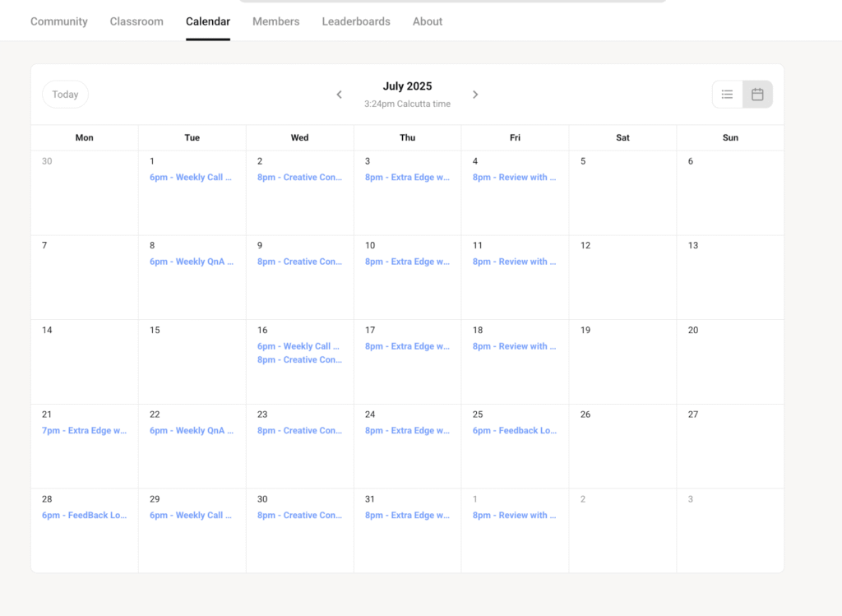Open 8pm Review event on July 11

tap(515, 262)
